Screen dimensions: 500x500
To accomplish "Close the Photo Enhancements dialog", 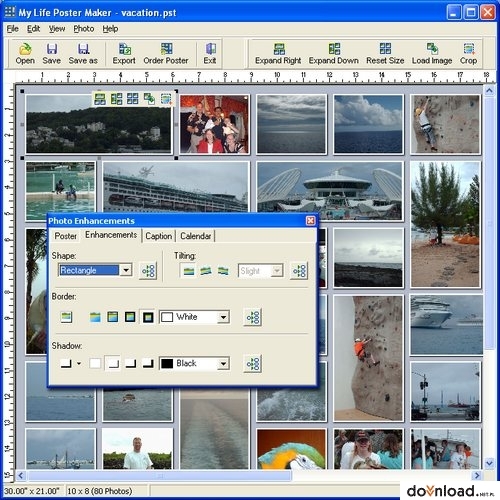I will coord(310,220).
